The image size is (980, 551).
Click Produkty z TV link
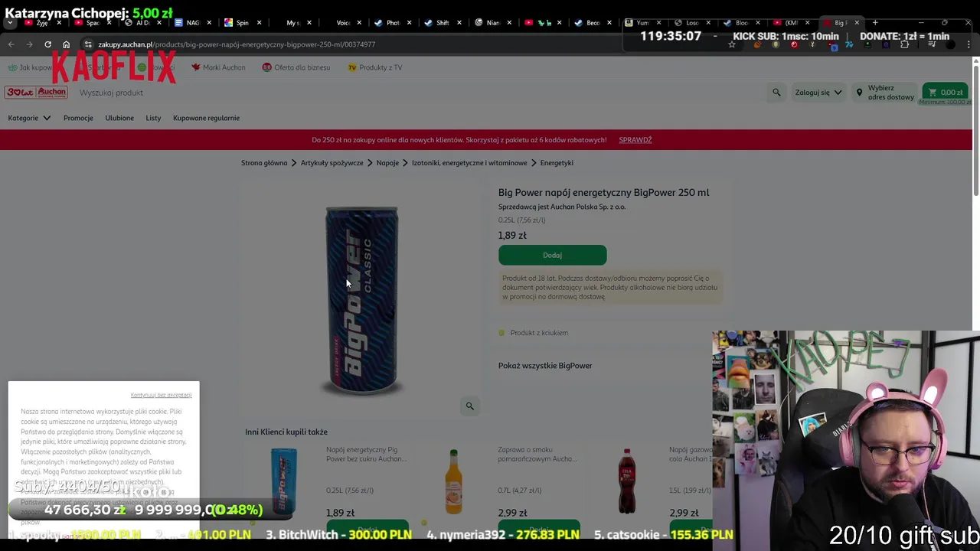(x=381, y=67)
